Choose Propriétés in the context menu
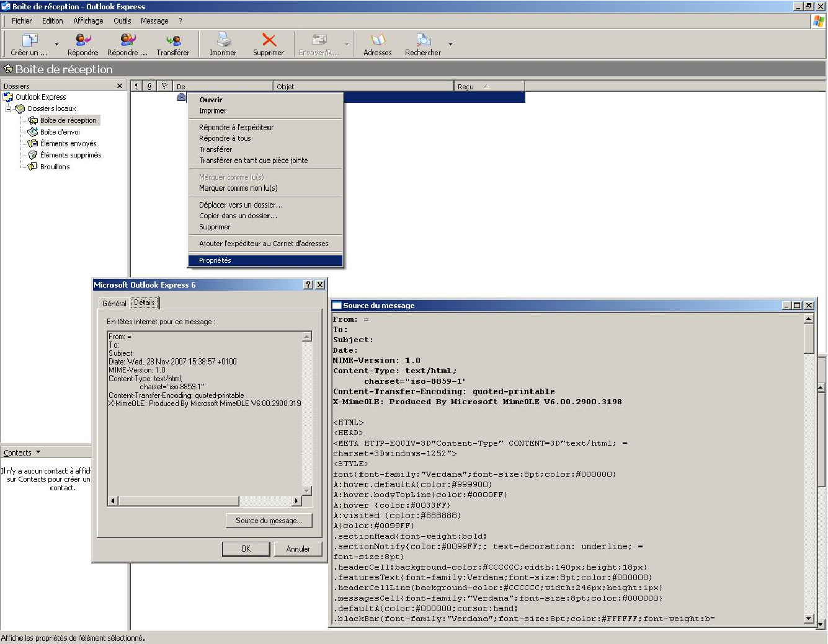828x644 pixels. click(265, 260)
